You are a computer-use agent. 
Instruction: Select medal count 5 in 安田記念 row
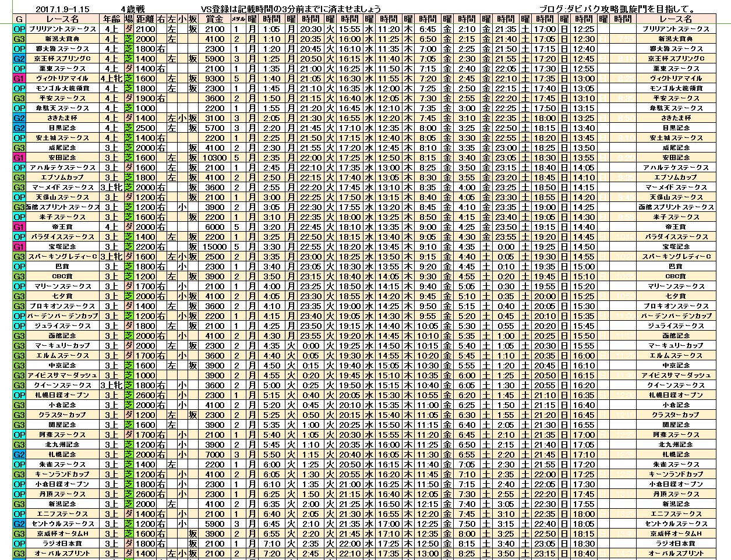click(x=238, y=158)
